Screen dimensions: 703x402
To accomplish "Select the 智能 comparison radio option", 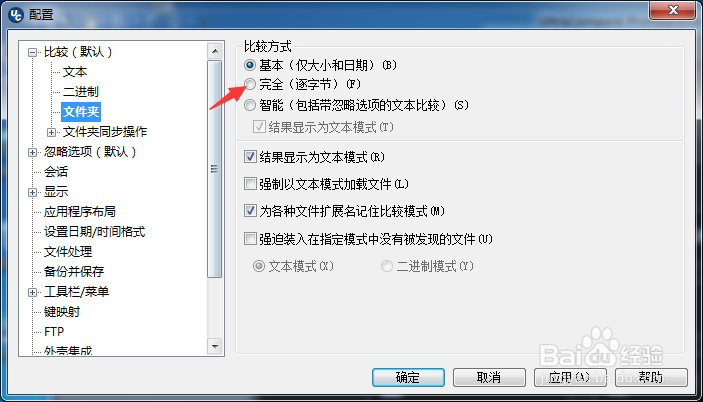I will (250, 105).
